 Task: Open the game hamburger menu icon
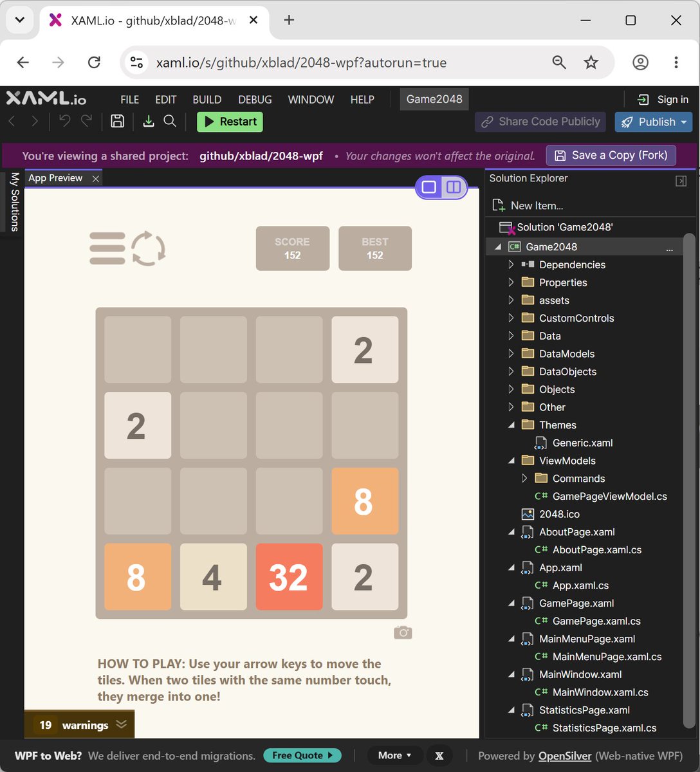pos(107,248)
